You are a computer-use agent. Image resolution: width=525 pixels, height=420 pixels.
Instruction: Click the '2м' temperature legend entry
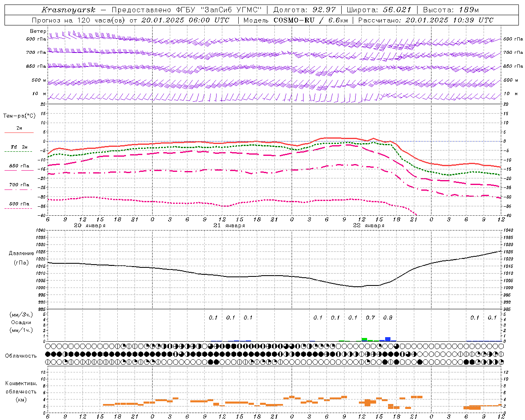(19, 128)
